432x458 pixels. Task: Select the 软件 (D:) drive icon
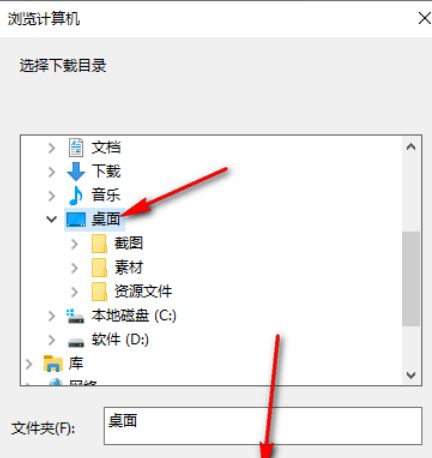(76, 341)
